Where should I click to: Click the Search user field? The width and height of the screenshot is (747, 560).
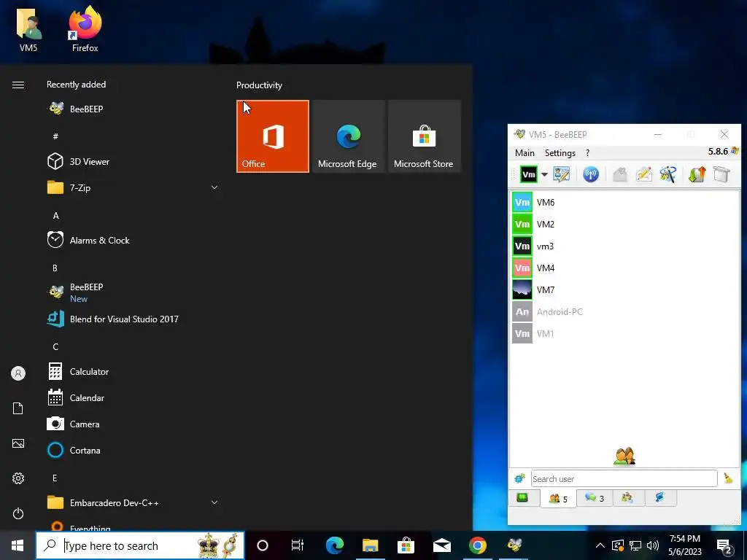[x=624, y=478]
